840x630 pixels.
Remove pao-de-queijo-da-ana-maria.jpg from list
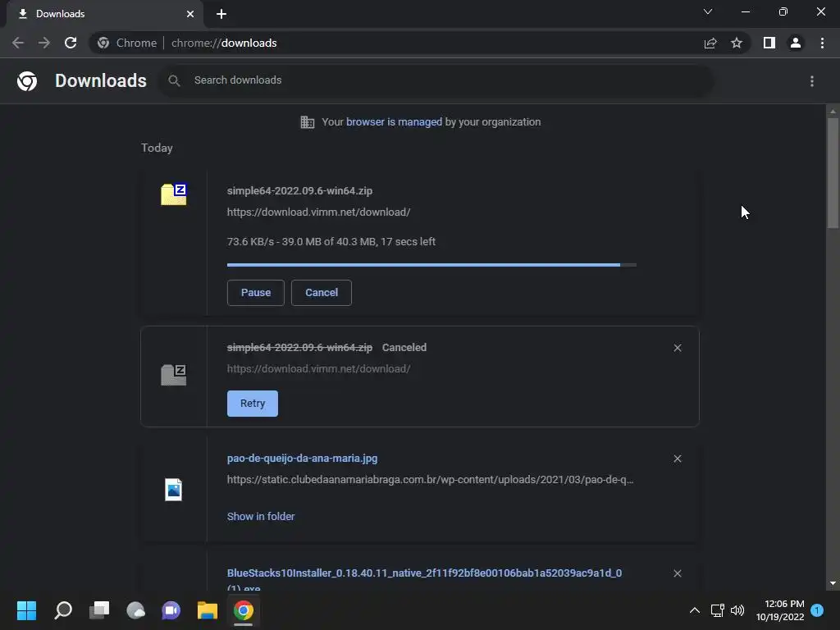coord(678,459)
